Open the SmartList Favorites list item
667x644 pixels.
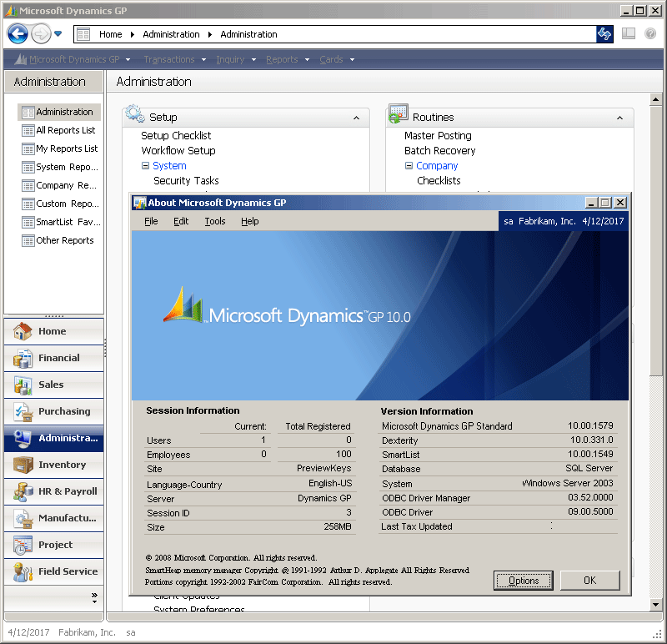click(61, 222)
